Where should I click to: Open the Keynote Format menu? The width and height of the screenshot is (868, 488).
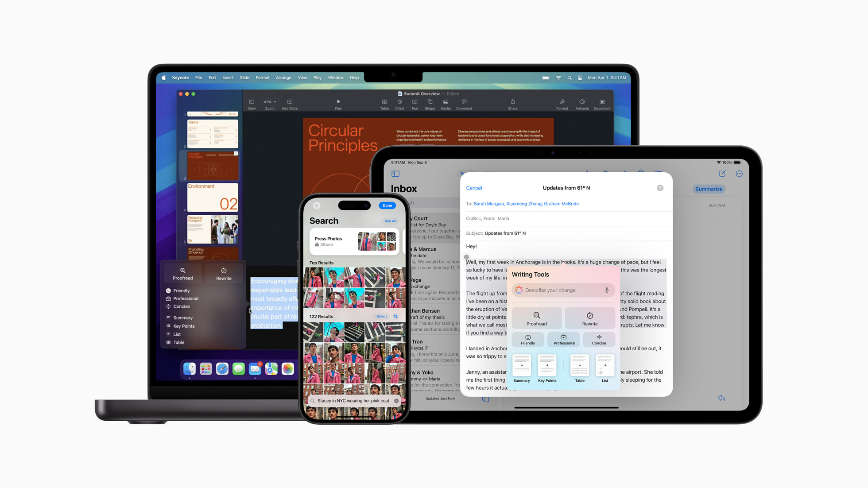(x=262, y=77)
